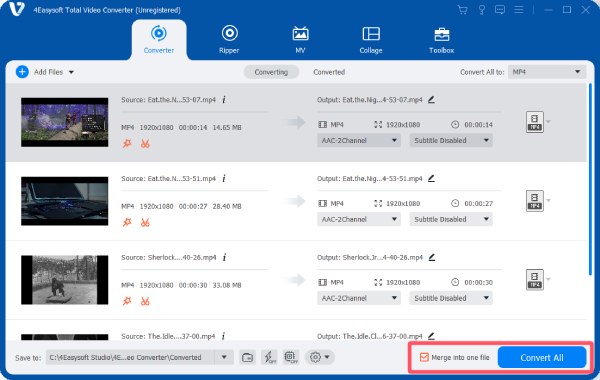Edit effects for Eat.the.N...53-51.mp4
This screenshot has height=380, width=600.
127,222
